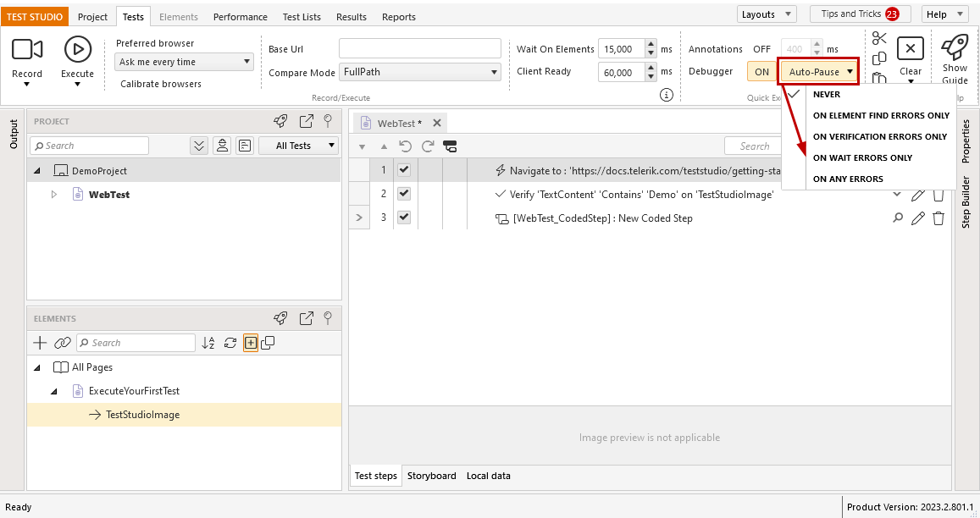Pop out the Project panel
The width and height of the screenshot is (980, 518).
click(x=307, y=121)
